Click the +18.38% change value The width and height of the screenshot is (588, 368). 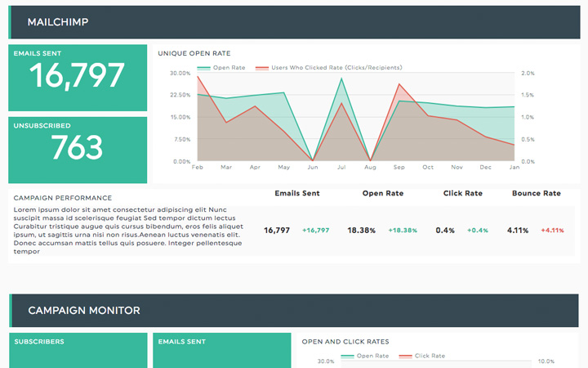[x=403, y=231]
